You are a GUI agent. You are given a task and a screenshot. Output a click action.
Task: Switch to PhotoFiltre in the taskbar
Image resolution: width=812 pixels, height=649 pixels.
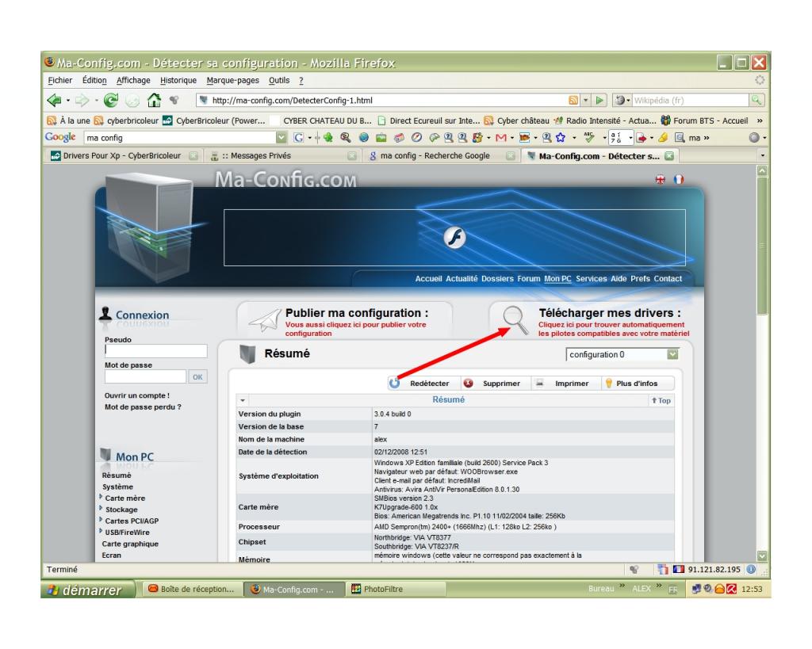click(396, 589)
